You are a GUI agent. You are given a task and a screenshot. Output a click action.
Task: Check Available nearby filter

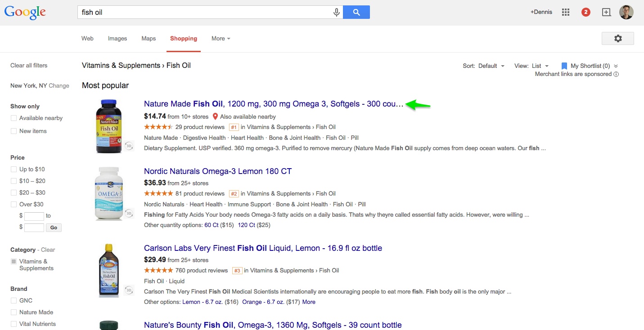click(14, 118)
